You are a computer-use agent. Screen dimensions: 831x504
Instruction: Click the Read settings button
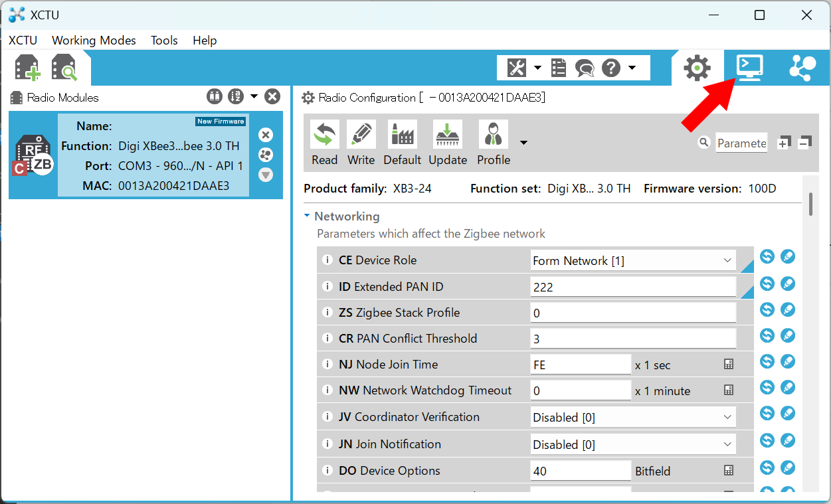pos(324,143)
